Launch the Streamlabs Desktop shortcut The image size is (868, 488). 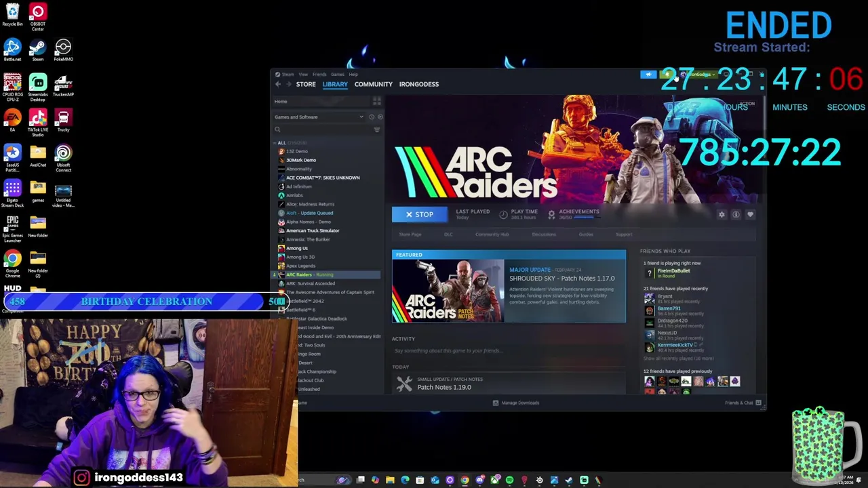tap(38, 87)
